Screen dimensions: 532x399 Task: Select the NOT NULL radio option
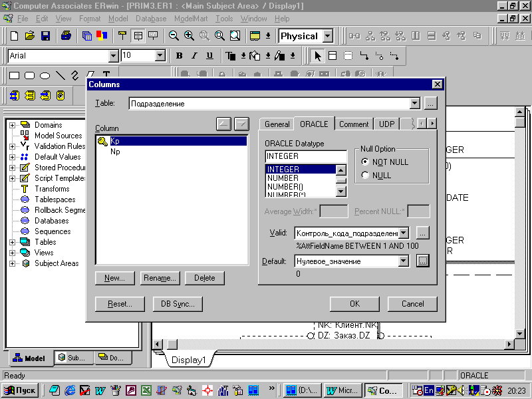[x=365, y=162]
